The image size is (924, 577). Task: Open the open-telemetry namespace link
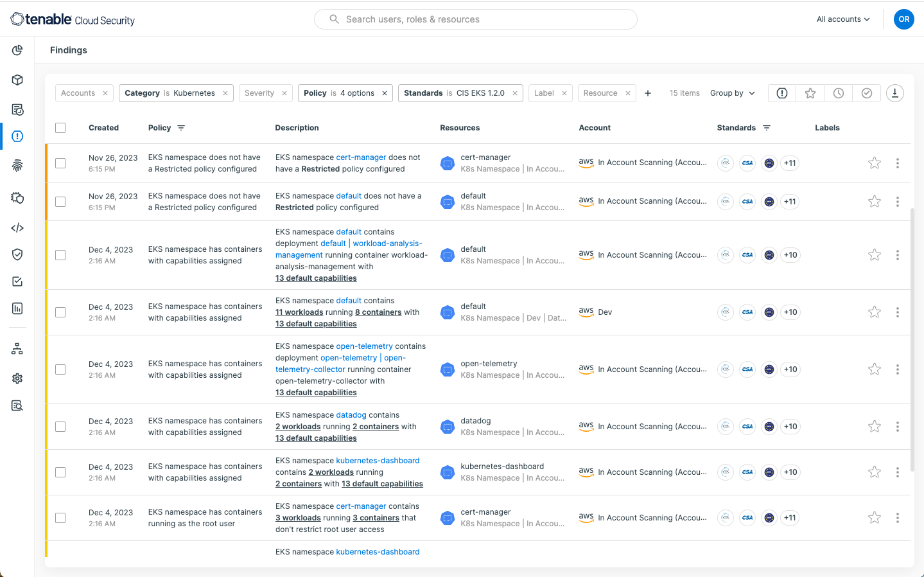[364, 346]
